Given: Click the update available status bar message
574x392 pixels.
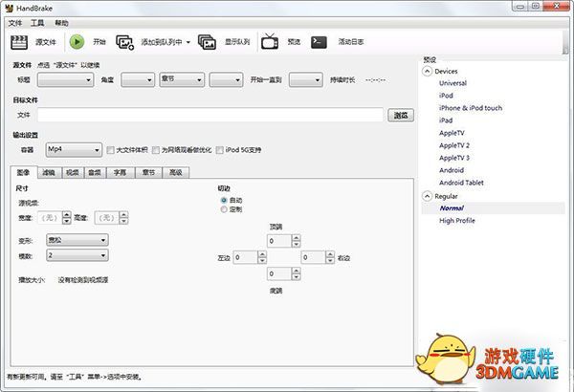Looking at the screenshot, I should pyautogui.click(x=75, y=377).
